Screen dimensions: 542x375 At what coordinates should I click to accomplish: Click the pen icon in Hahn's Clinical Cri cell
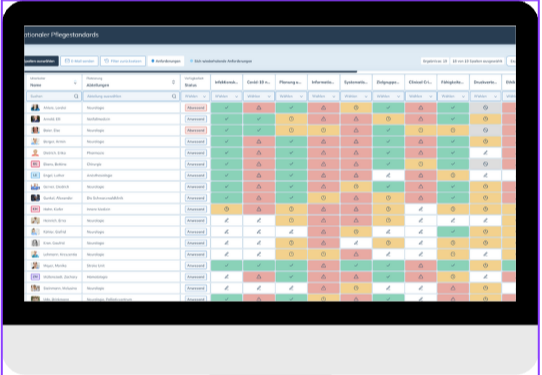pyautogui.click(x=420, y=209)
